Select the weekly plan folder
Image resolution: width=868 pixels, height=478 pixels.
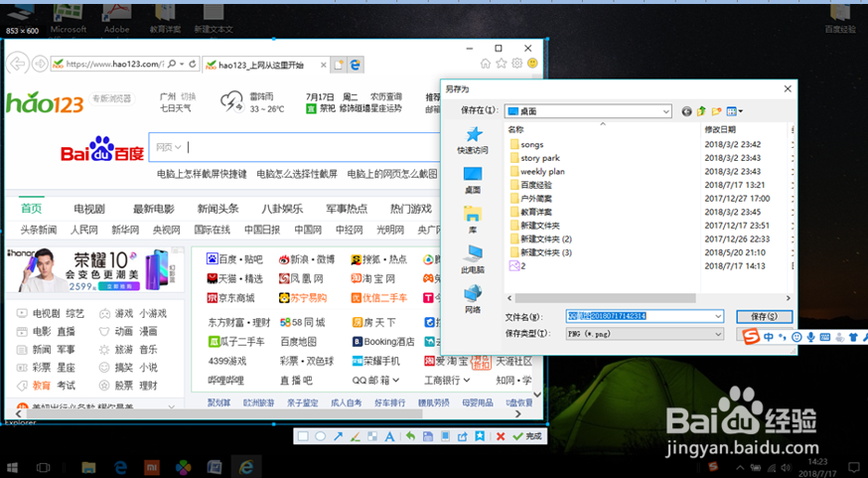click(536, 171)
